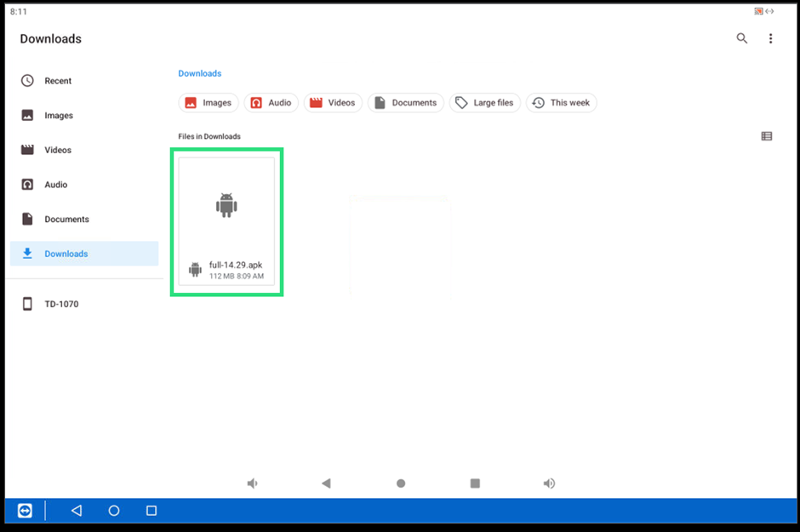Select Audio in the sidebar
The width and height of the screenshot is (800, 532).
tap(84, 185)
